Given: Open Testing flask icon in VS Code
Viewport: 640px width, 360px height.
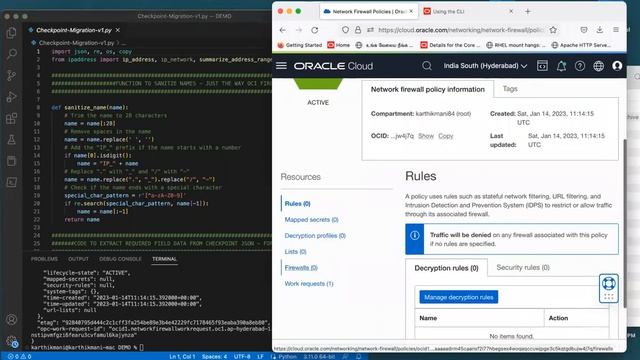Looking at the screenshot, I should pyautogui.click(x=11, y=140).
